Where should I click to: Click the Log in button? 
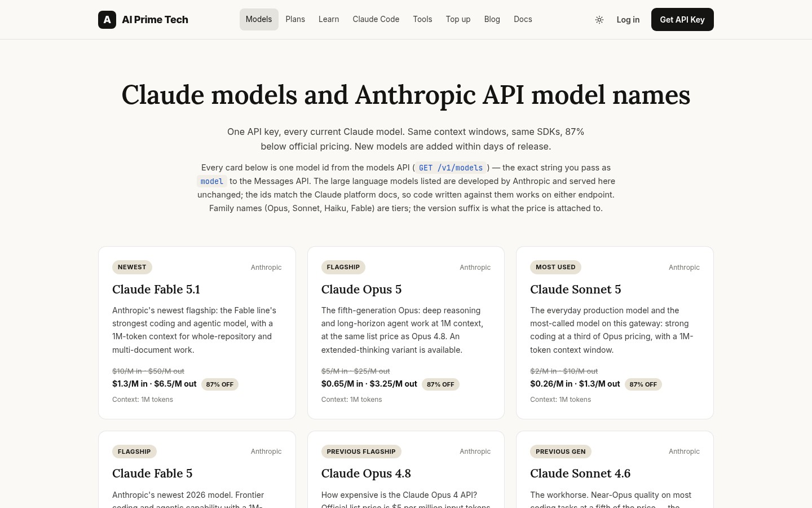[x=628, y=20]
